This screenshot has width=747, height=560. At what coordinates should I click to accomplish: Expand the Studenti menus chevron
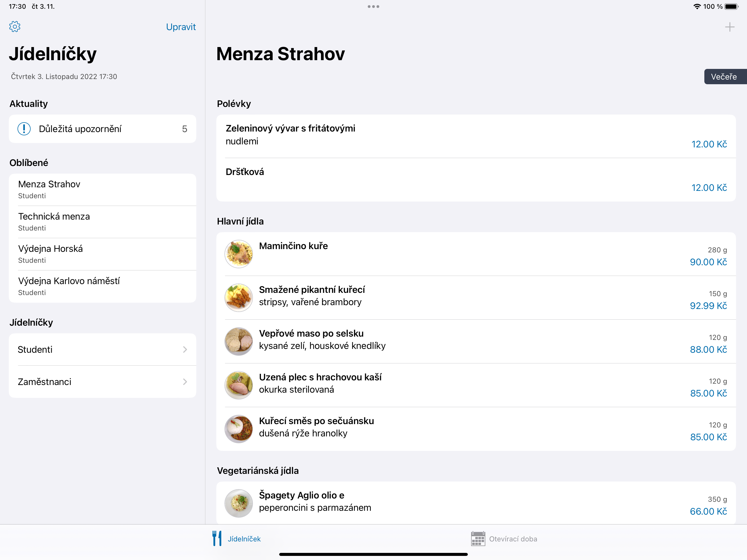tap(185, 349)
